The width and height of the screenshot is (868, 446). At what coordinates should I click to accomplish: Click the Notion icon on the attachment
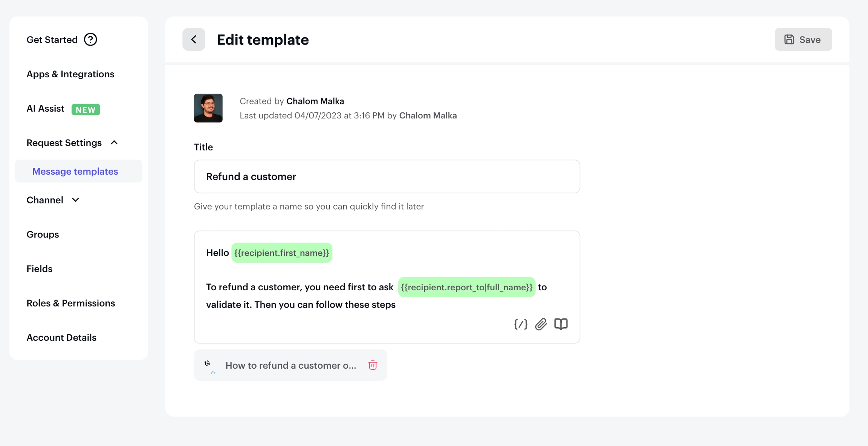pos(208,364)
